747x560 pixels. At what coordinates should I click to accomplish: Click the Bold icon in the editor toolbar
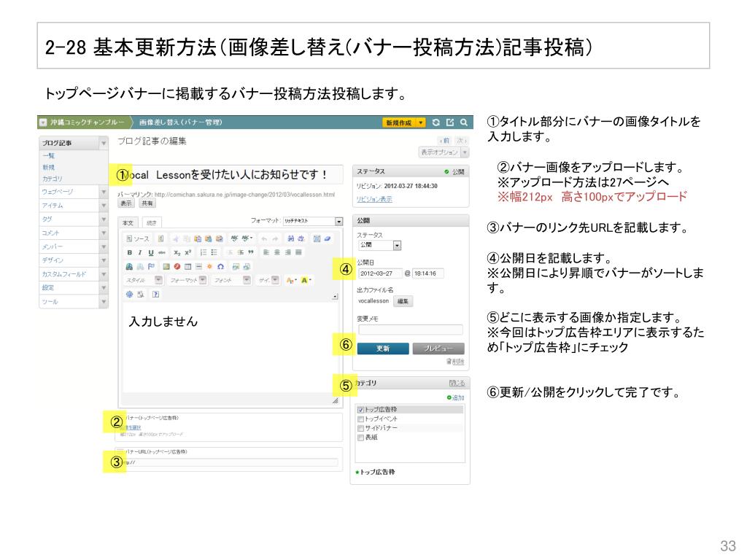129,252
